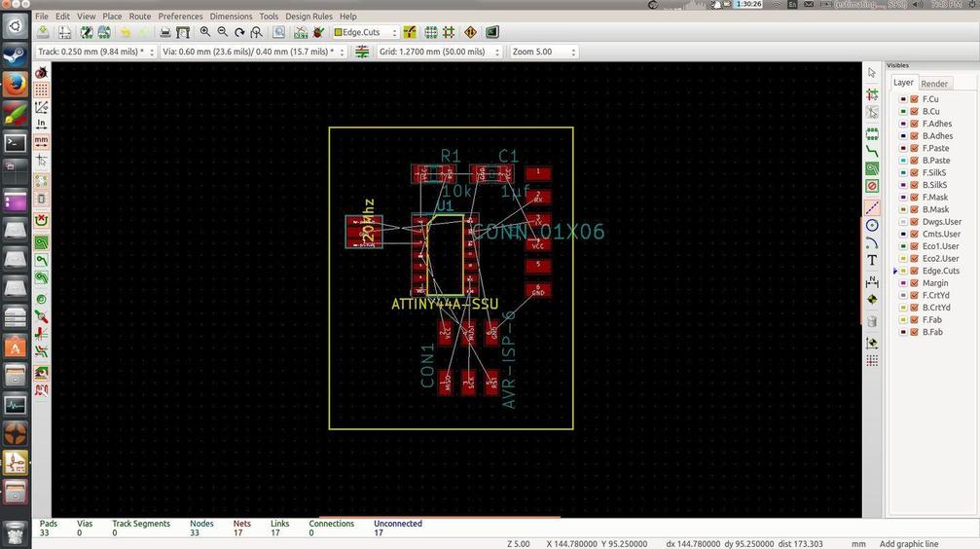This screenshot has height=549, width=980.
Task: Click the Plot icon
Action: pos(183,32)
